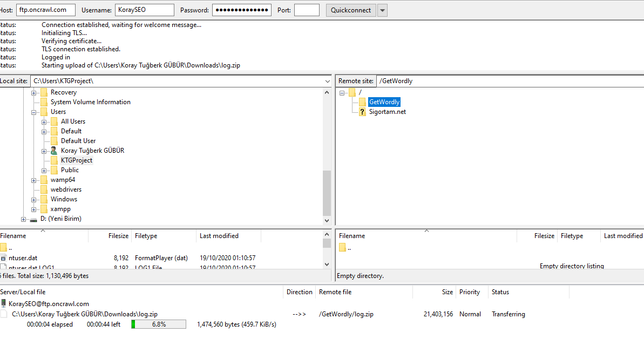
Task: Click the remote root folder icon
Action: (352, 92)
